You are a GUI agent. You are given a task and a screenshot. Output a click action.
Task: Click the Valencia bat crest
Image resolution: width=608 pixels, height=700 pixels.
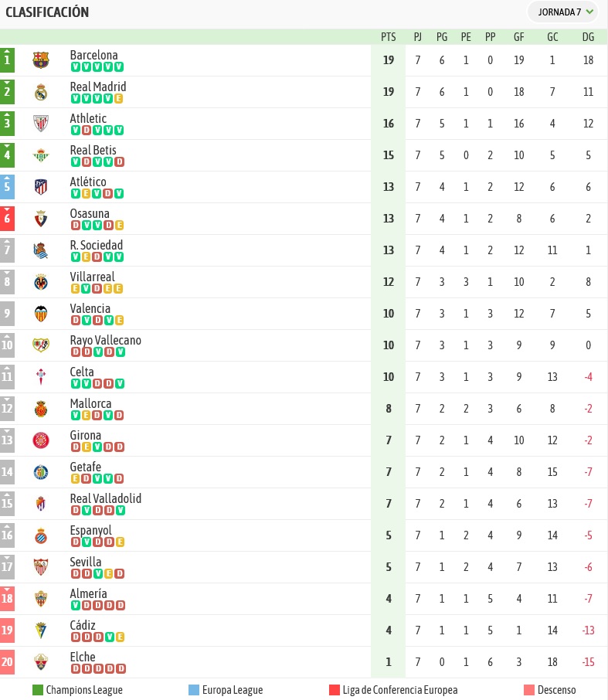(x=41, y=314)
